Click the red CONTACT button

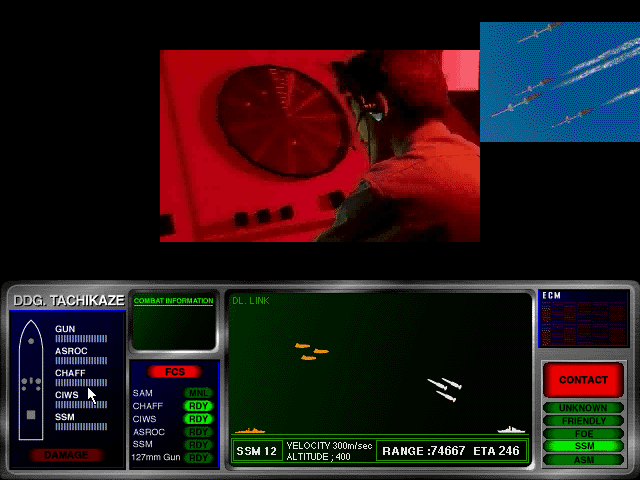584,380
